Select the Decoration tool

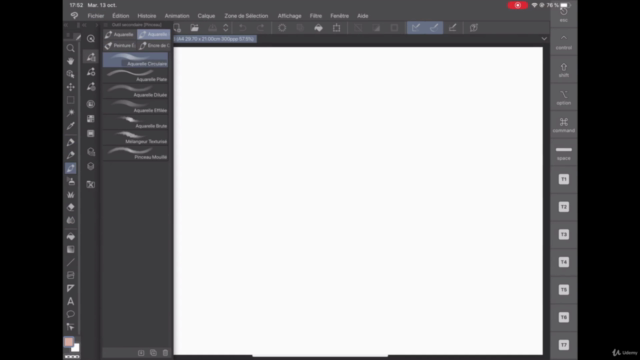tap(71, 194)
